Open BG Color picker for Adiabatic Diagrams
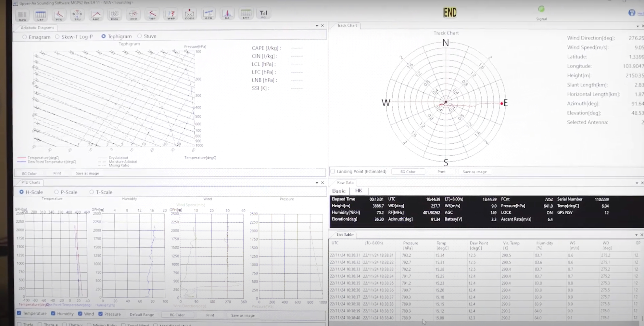 [29, 174]
